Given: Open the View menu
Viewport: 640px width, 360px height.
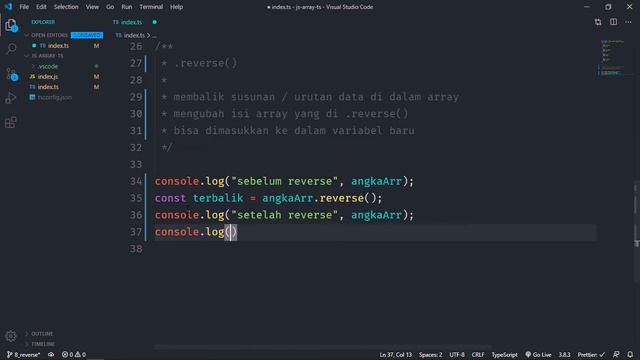Looking at the screenshot, I should point(92,7).
